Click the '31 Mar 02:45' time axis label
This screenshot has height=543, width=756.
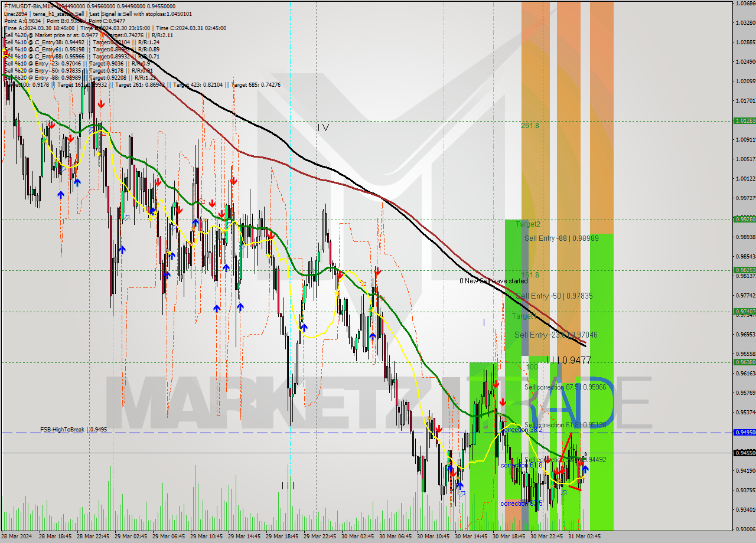584,537
